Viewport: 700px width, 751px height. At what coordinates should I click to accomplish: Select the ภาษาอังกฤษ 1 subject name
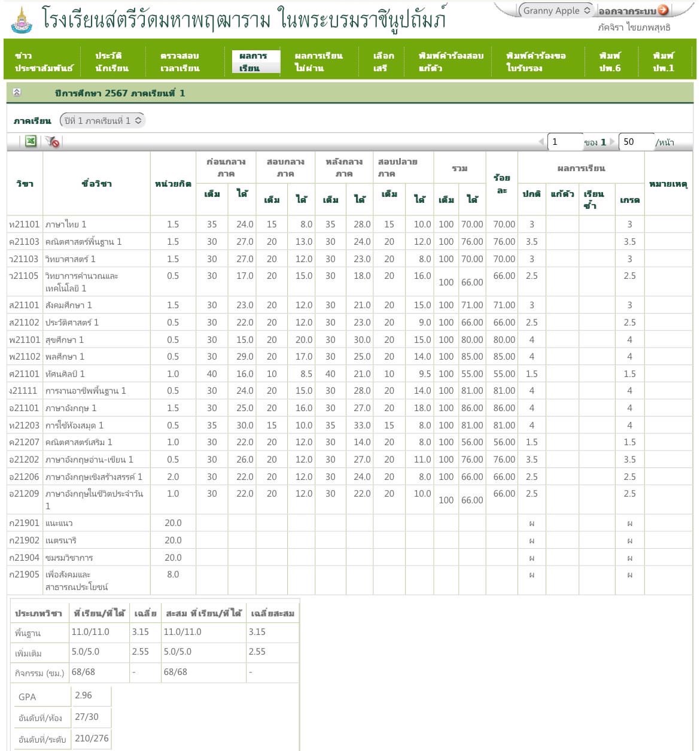click(x=71, y=408)
